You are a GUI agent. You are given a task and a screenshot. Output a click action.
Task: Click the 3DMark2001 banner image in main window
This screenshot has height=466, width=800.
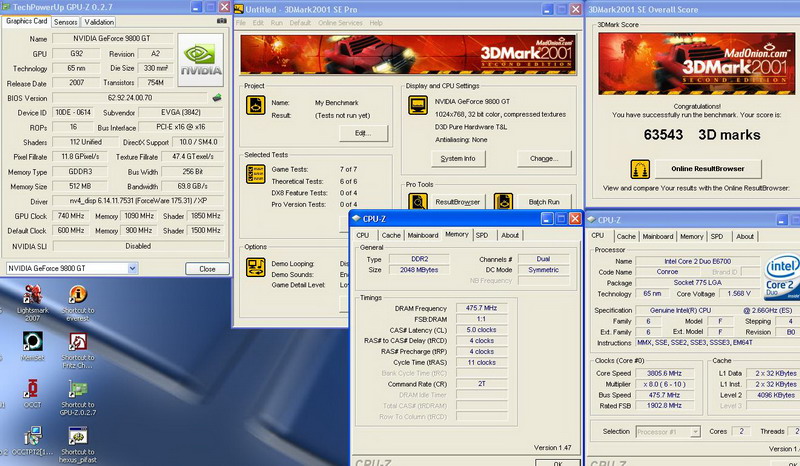click(x=408, y=54)
